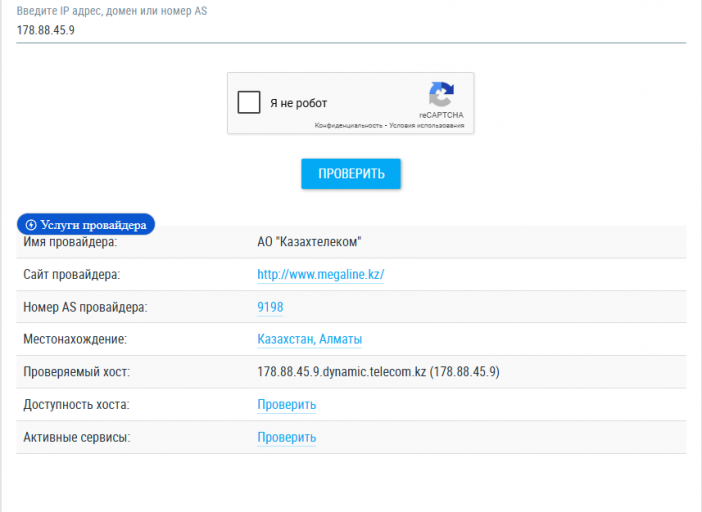The image size is (702, 512).
Task: Click the ПРОВЕРИТЬ button
Action: pyautogui.click(x=351, y=174)
